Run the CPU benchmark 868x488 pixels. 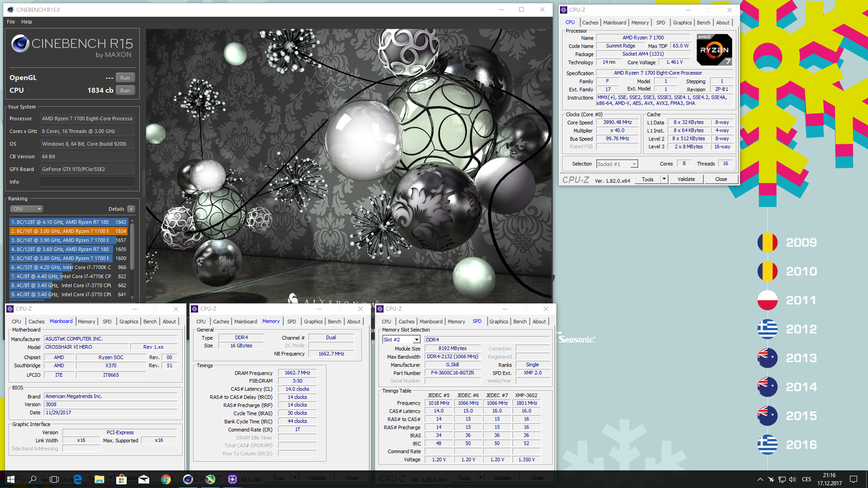(x=125, y=90)
